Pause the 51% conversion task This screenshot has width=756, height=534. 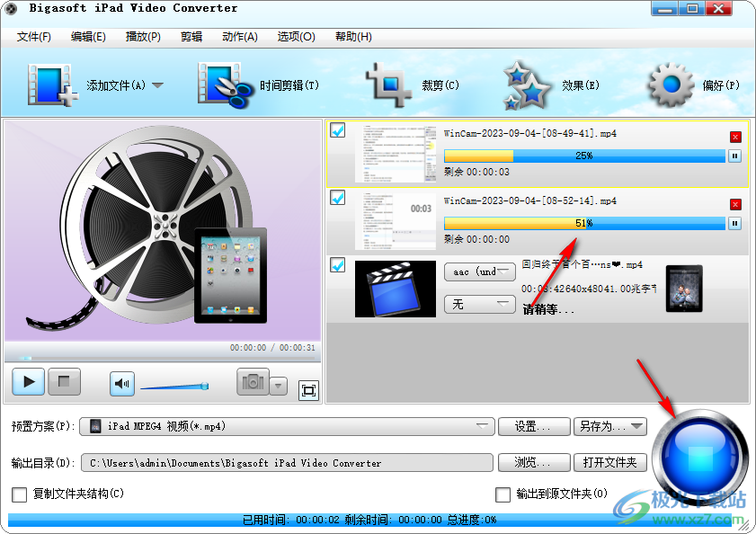734,223
